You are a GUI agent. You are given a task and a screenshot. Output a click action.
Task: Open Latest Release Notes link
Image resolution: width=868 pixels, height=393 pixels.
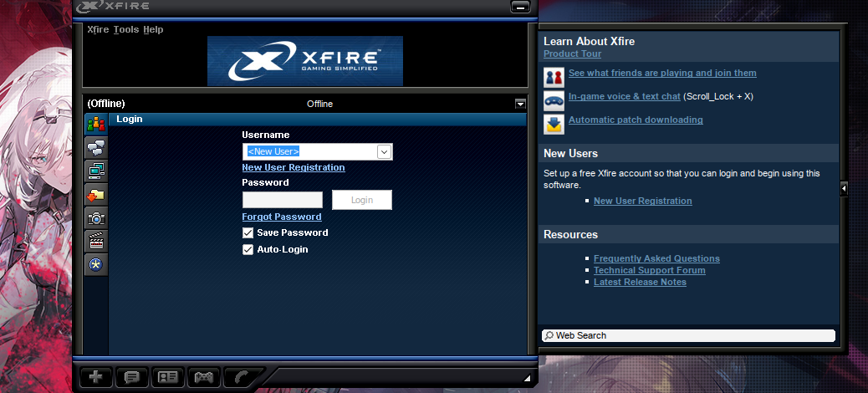point(640,282)
